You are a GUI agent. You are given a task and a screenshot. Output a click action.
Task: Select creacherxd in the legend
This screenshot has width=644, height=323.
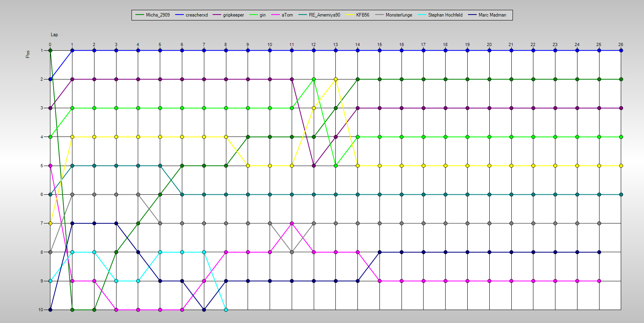(191, 15)
